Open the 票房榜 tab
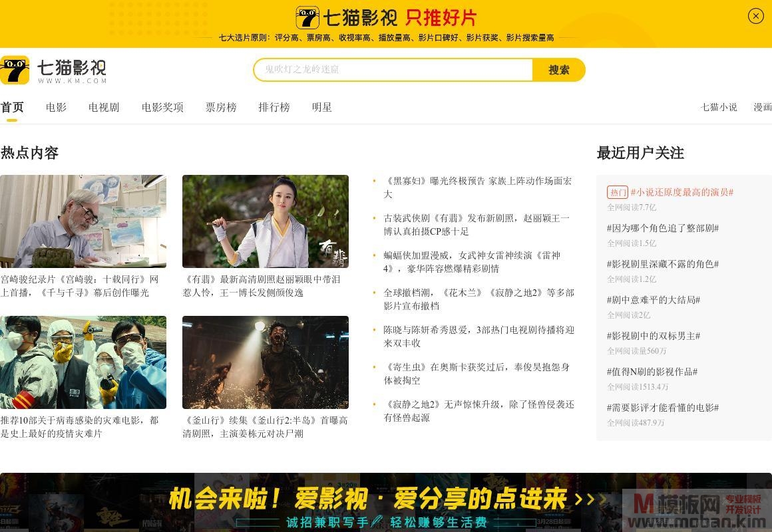This screenshot has height=532, width=772. point(221,107)
